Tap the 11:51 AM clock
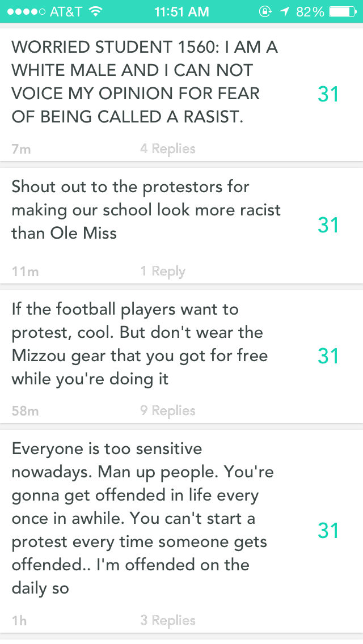The width and height of the screenshot is (363, 644). [x=181, y=11]
